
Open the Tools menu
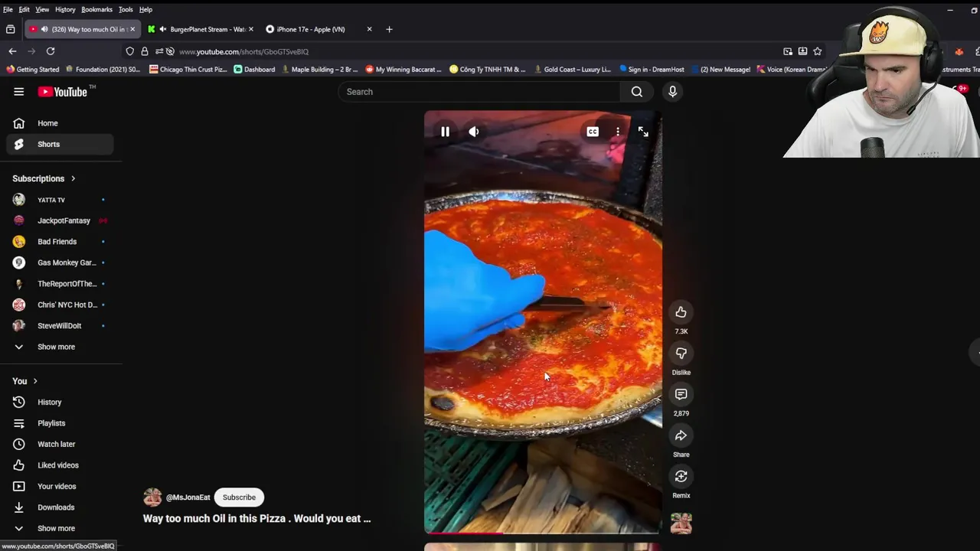126,9
